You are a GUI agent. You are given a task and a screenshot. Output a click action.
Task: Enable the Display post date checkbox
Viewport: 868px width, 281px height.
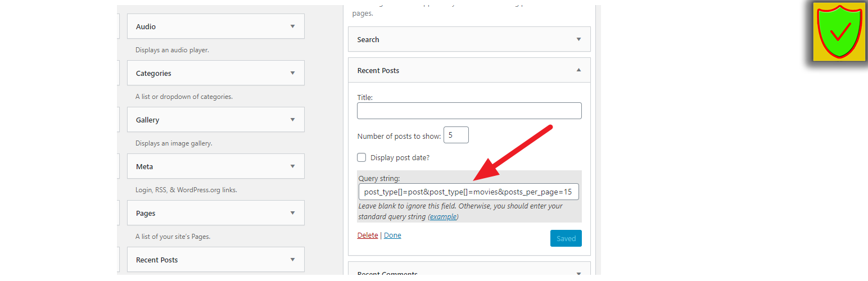(362, 158)
